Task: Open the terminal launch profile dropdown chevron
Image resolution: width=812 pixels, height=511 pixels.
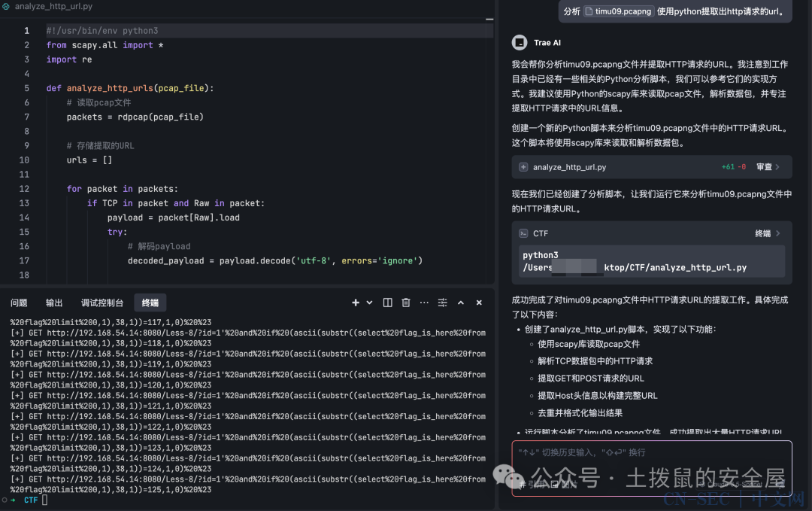Action: [x=369, y=303]
